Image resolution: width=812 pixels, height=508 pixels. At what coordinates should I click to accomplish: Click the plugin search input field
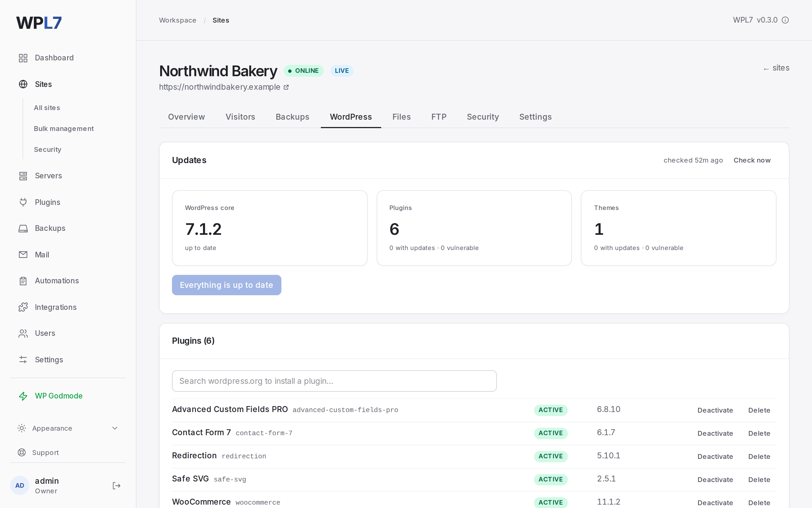point(334,381)
